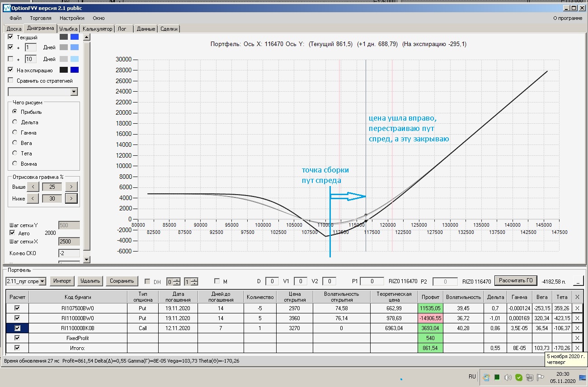The image size is (588, 387).
Task: Remove the RI110000BW0 row with its X
Action: 577,318
